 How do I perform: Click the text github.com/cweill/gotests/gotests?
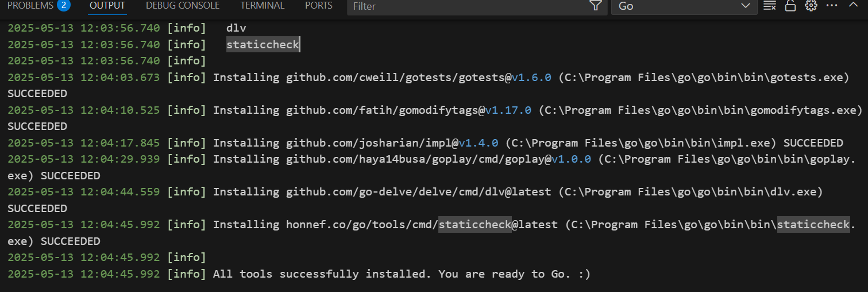point(395,77)
